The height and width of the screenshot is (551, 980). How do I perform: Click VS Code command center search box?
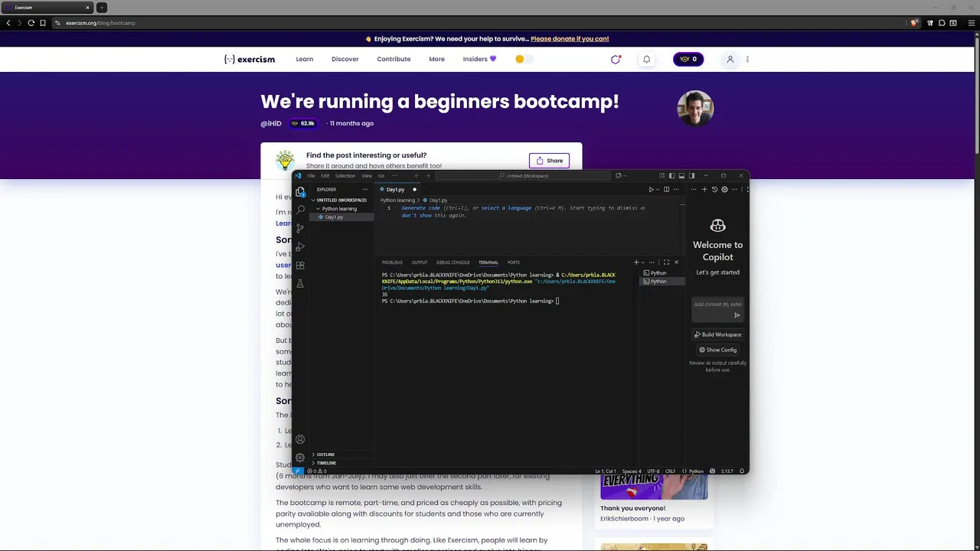click(524, 176)
